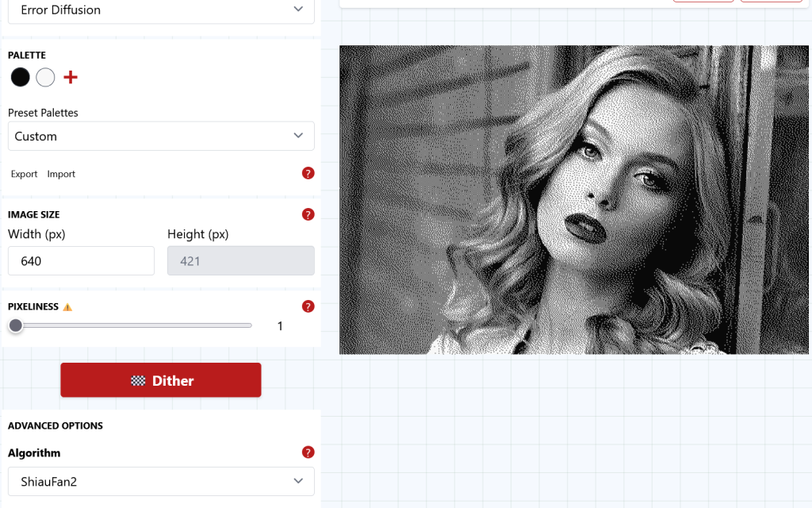Viewport: 812px width, 508px height.
Task: Open the ShiauFan2 algorithm dropdown
Action: [x=161, y=481]
